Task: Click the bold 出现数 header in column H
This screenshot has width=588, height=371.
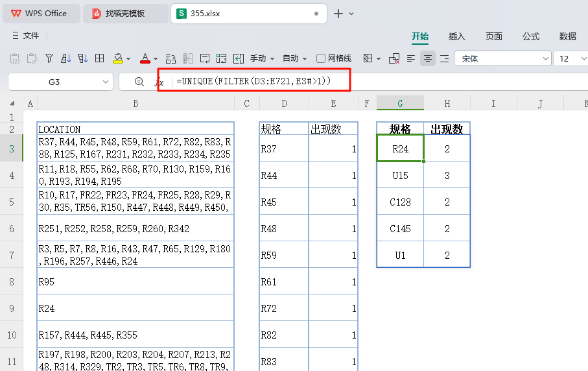Action: (x=447, y=129)
